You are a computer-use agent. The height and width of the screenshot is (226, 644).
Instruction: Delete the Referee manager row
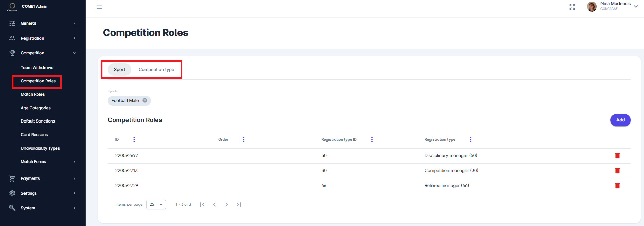pyautogui.click(x=617, y=186)
